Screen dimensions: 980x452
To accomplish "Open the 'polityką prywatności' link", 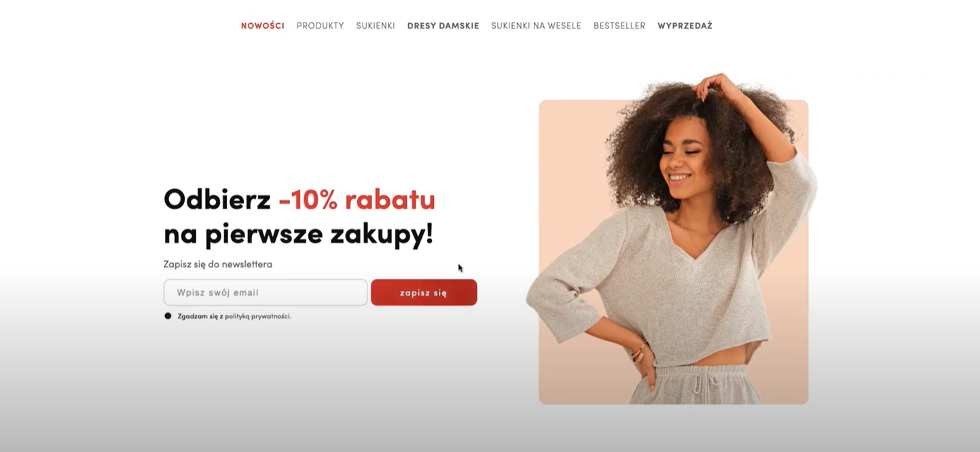I will tap(257, 316).
